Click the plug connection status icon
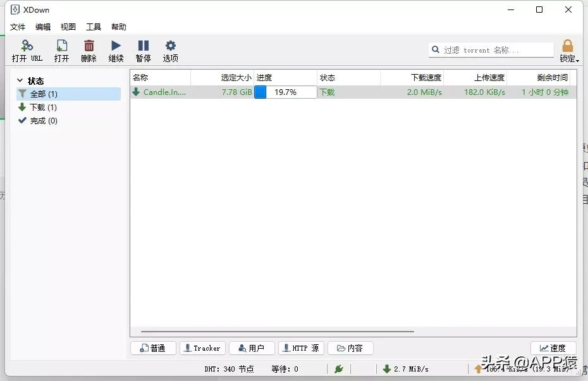Viewport: 588px width, 381px height. pyautogui.click(x=338, y=369)
